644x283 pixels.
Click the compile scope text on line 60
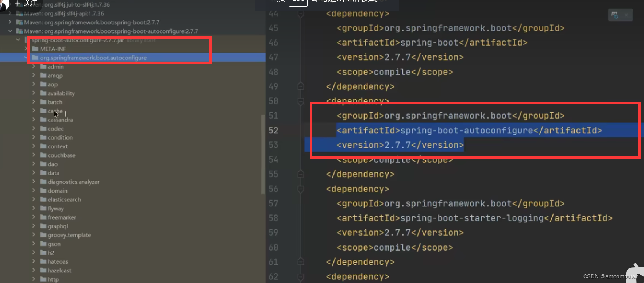(392, 248)
